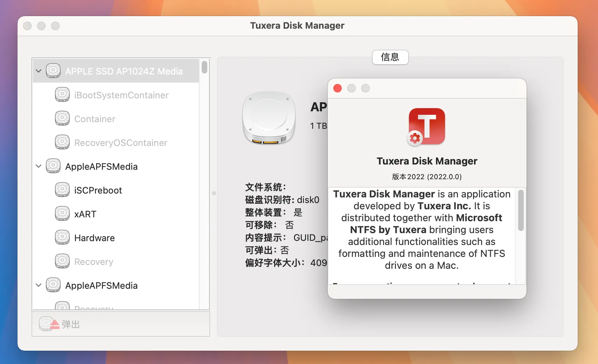Click the 磁盘识别符: disk0 text
Image resolution: width=598 pixels, height=364 pixels.
pos(282,200)
